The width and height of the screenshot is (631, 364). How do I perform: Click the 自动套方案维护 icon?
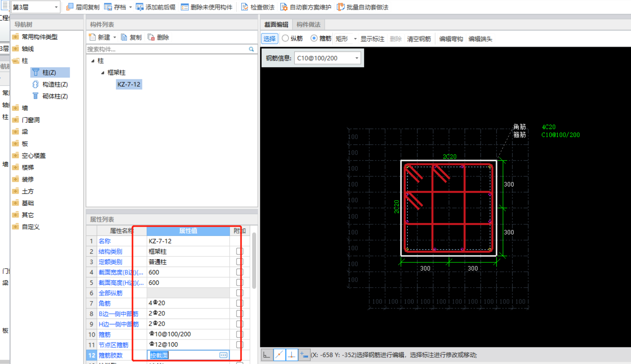click(x=284, y=7)
